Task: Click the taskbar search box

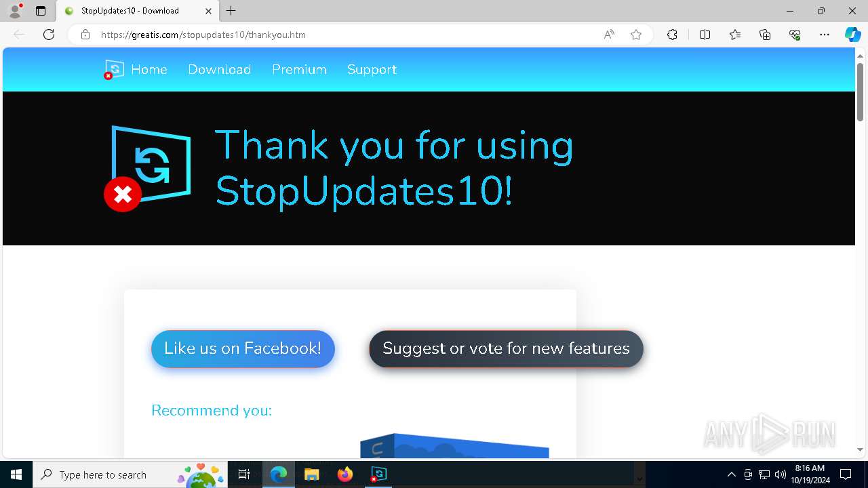Action: (x=130, y=474)
